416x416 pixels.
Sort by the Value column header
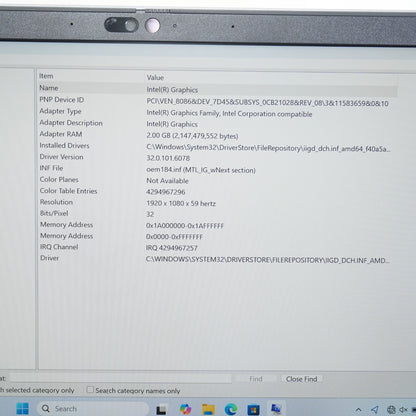271,77
